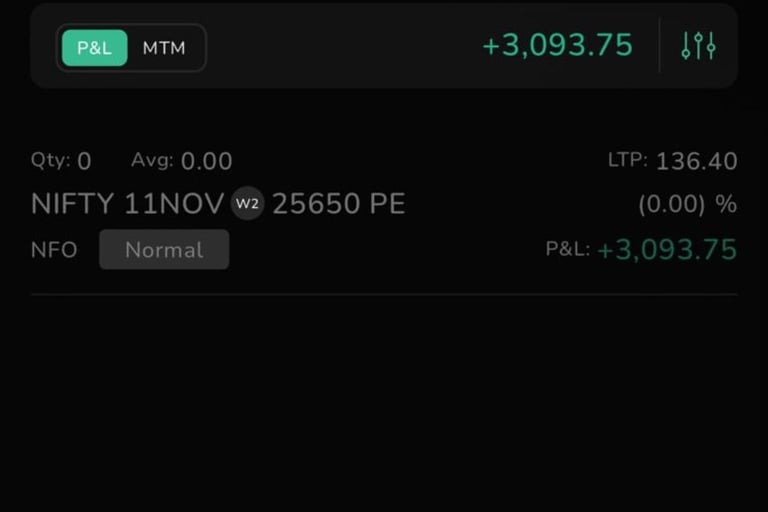Click the LTP: label
Screen dimensions: 768x512
(x=627, y=160)
